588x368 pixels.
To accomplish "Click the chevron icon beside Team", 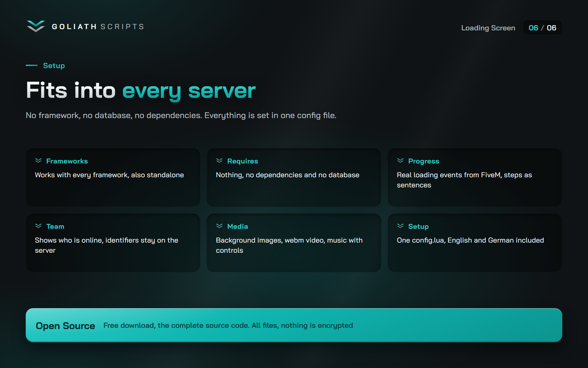I will point(38,226).
